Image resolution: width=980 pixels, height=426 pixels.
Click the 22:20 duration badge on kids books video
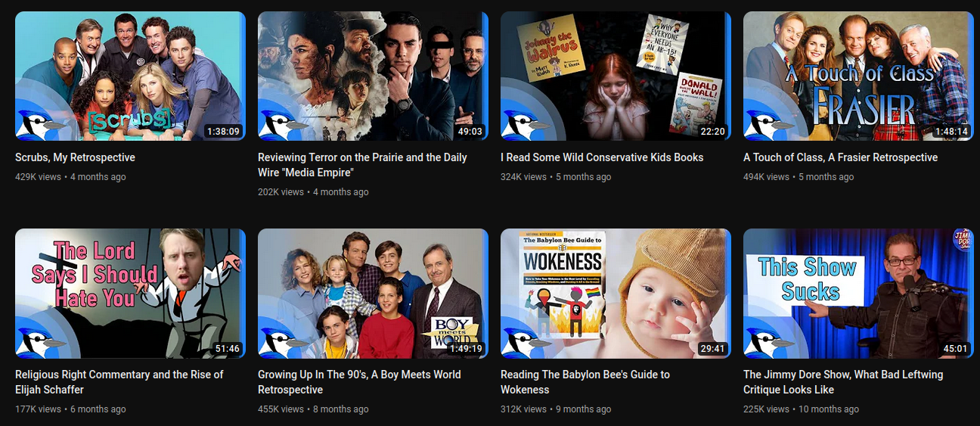[713, 132]
